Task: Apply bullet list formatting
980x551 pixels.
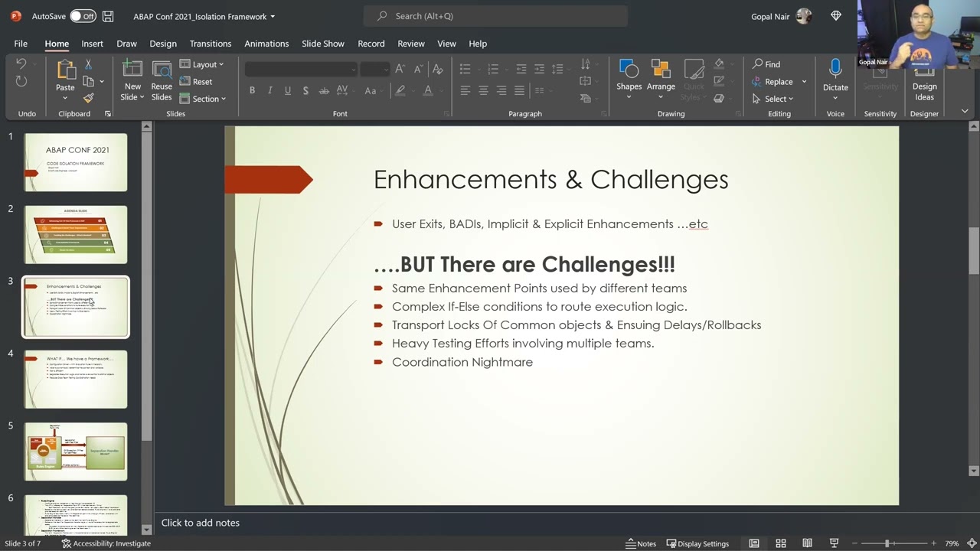Action: (465, 69)
